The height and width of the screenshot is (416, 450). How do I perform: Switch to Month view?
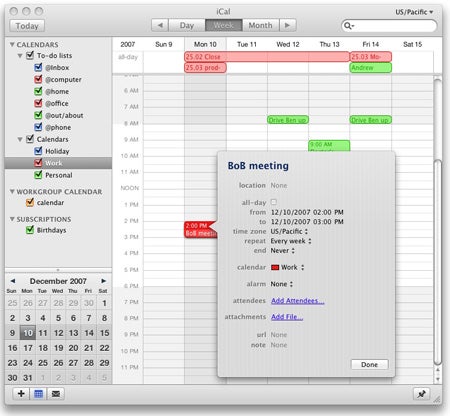pos(260,25)
